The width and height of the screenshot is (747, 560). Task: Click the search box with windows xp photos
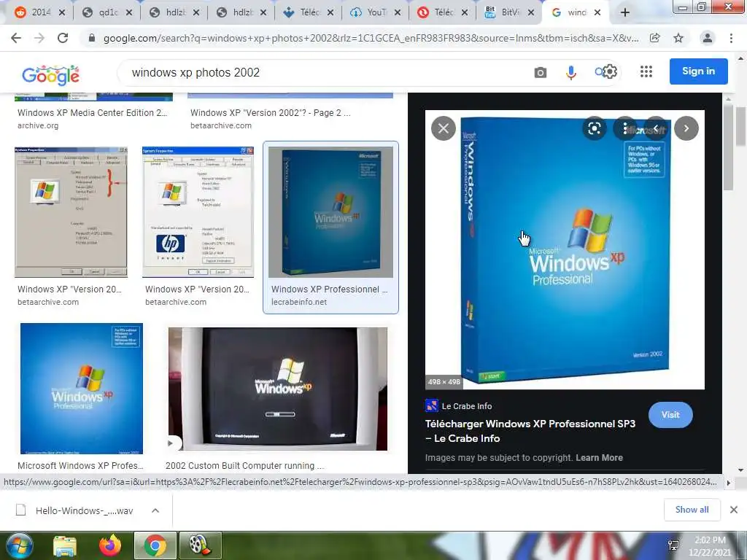coord(324,72)
